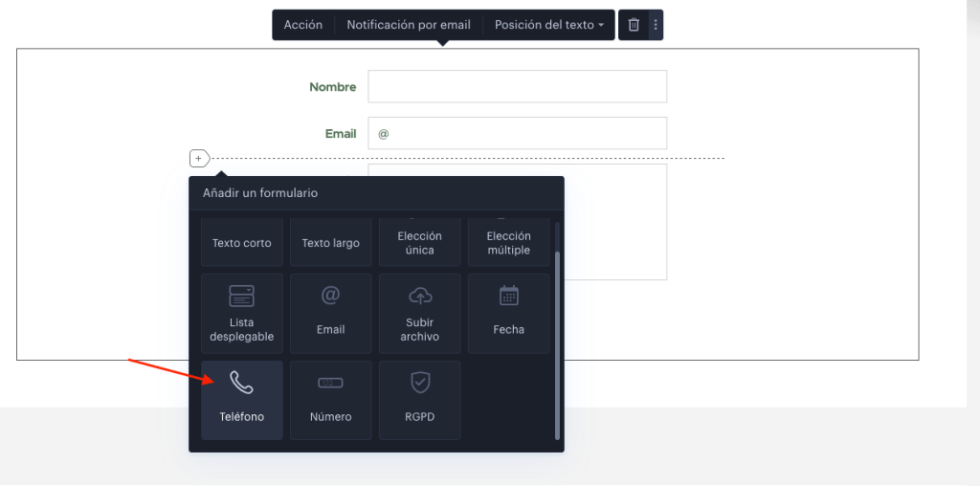Delete form with the trash icon
Viewport: 980px width, 486px height.
[634, 25]
